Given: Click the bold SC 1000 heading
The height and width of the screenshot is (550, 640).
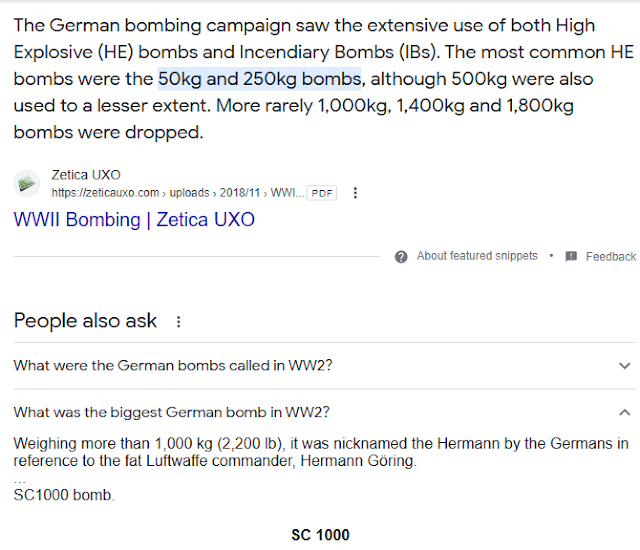Looking at the screenshot, I should coord(320,535).
